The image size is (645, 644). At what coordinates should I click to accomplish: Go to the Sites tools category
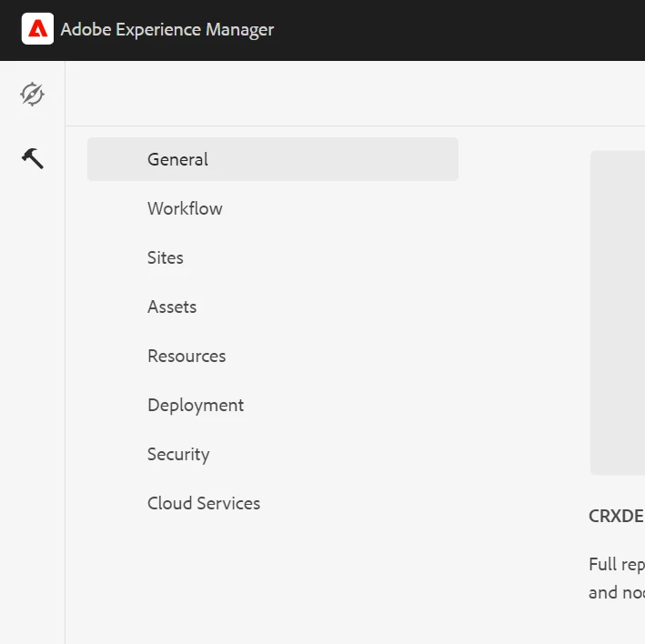coord(166,257)
